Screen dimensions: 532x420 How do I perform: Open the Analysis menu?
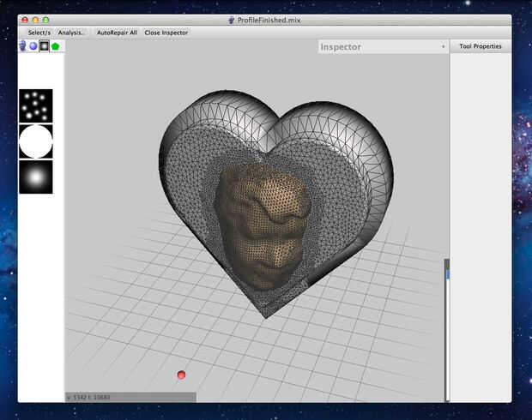point(72,33)
